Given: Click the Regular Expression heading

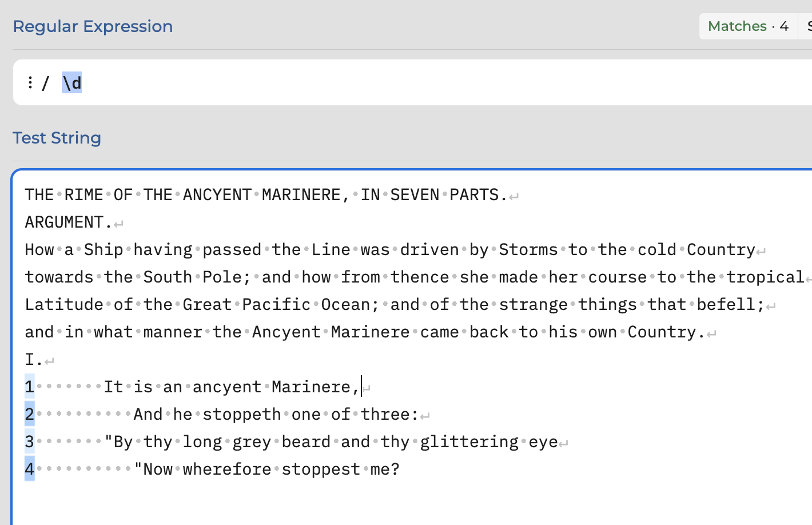Looking at the screenshot, I should coord(93,26).
